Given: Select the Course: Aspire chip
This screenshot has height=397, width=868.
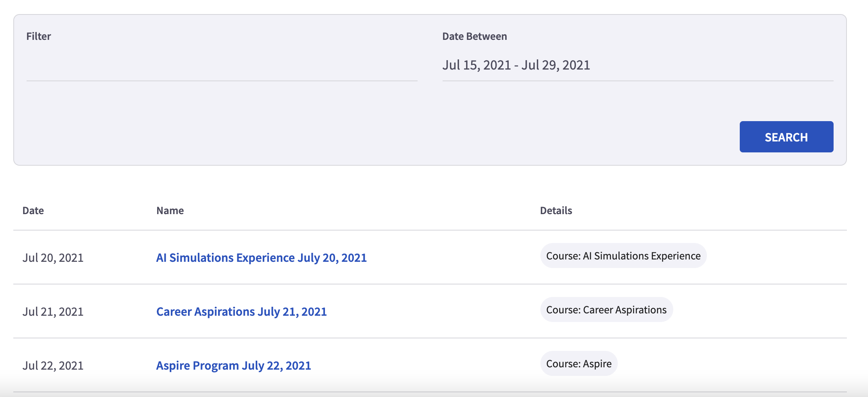Looking at the screenshot, I should 579,364.
